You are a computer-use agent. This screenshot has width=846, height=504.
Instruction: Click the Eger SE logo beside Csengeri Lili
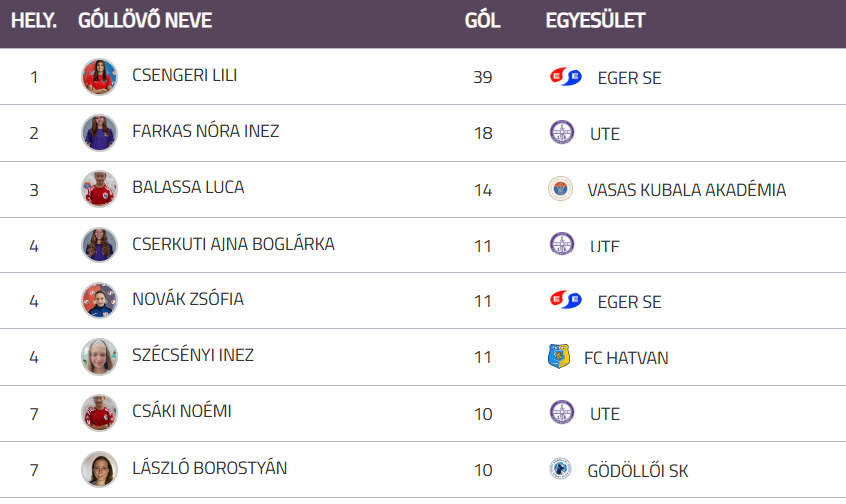coord(565,77)
